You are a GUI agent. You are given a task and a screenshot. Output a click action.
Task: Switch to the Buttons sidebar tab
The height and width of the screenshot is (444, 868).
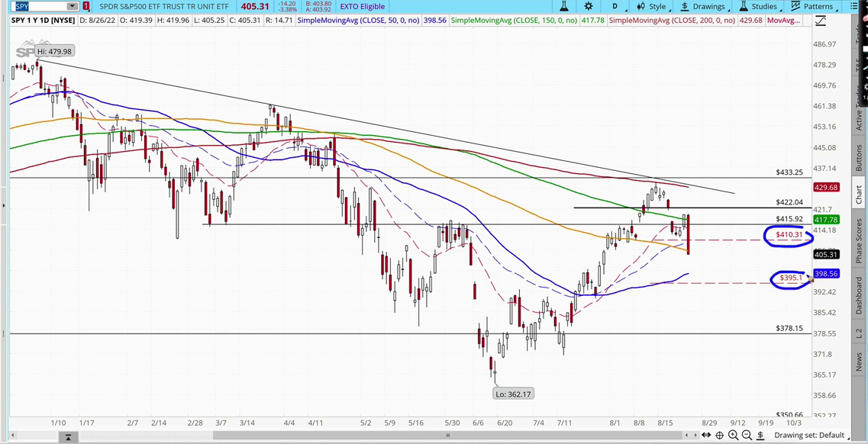(x=859, y=158)
